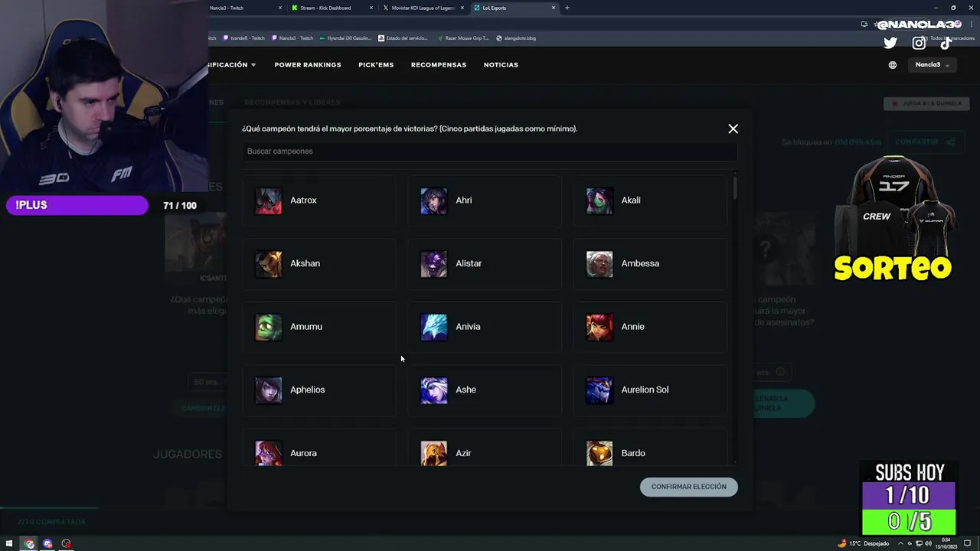Open the Noticias navigation item

pyautogui.click(x=501, y=65)
